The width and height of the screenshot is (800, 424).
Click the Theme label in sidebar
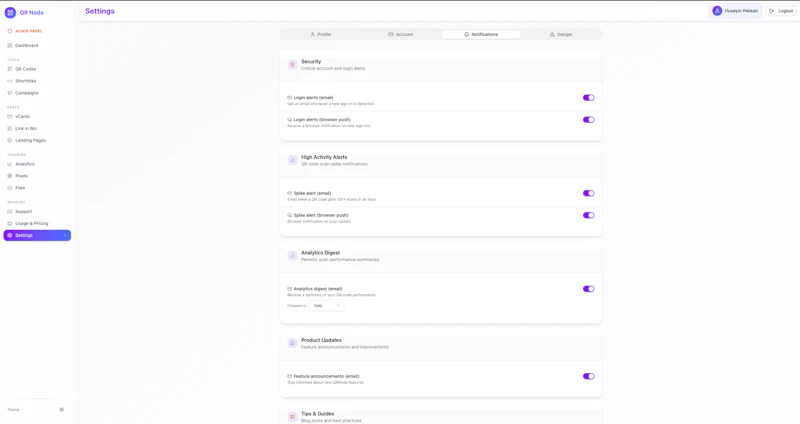pos(13,410)
